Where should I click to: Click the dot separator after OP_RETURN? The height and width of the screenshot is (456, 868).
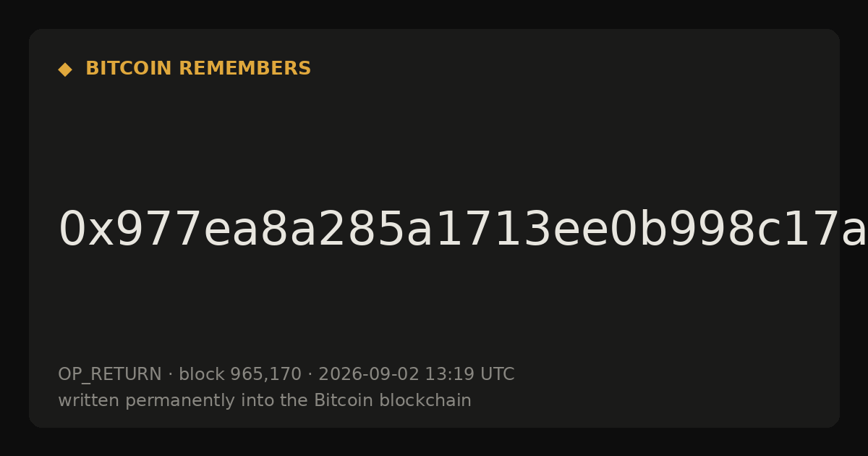(x=170, y=375)
